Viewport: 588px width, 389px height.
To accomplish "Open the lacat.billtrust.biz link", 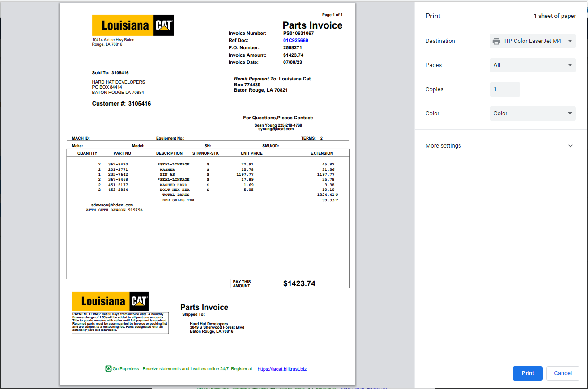I will 282,369.
